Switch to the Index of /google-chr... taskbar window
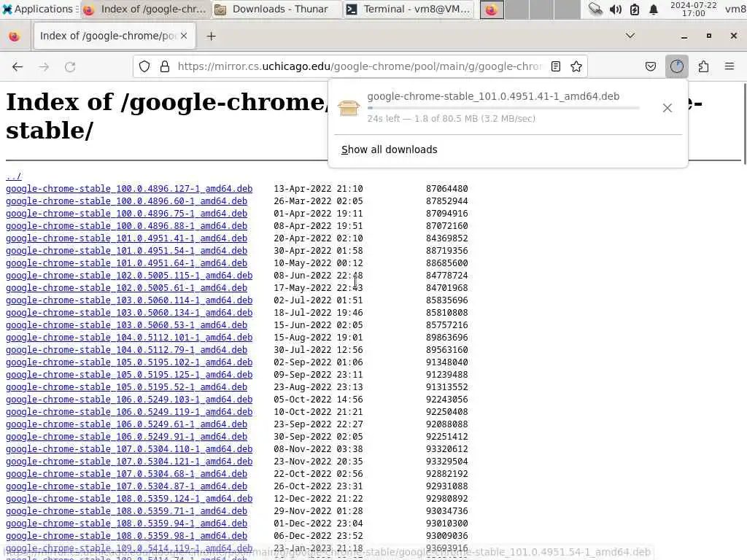 click(x=145, y=9)
